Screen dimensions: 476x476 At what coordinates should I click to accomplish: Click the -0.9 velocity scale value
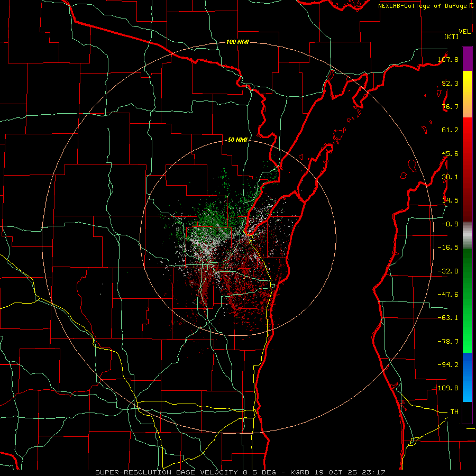tap(450, 224)
